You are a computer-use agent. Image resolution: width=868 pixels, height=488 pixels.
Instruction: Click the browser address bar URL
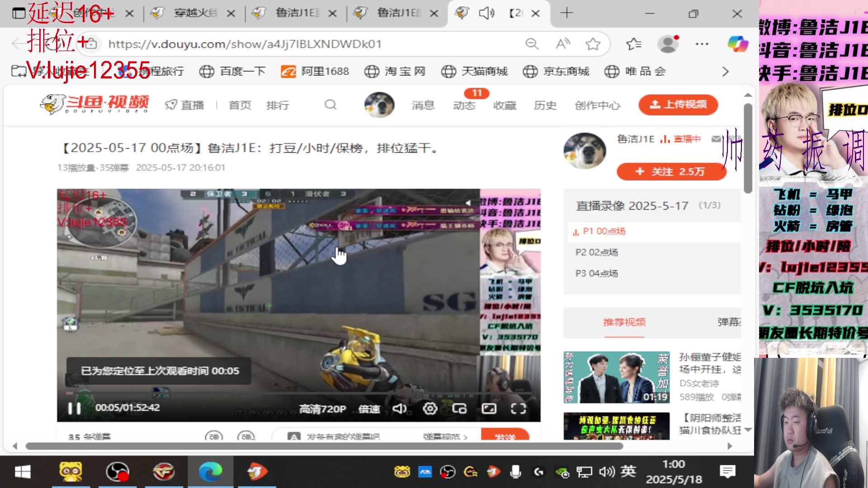(245, 44)
